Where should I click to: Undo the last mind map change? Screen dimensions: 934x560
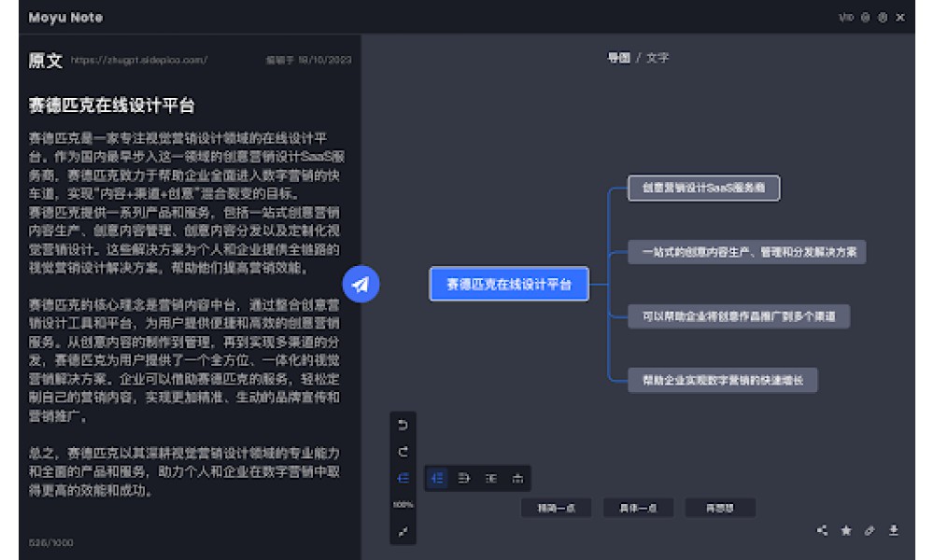coord(403,425)
